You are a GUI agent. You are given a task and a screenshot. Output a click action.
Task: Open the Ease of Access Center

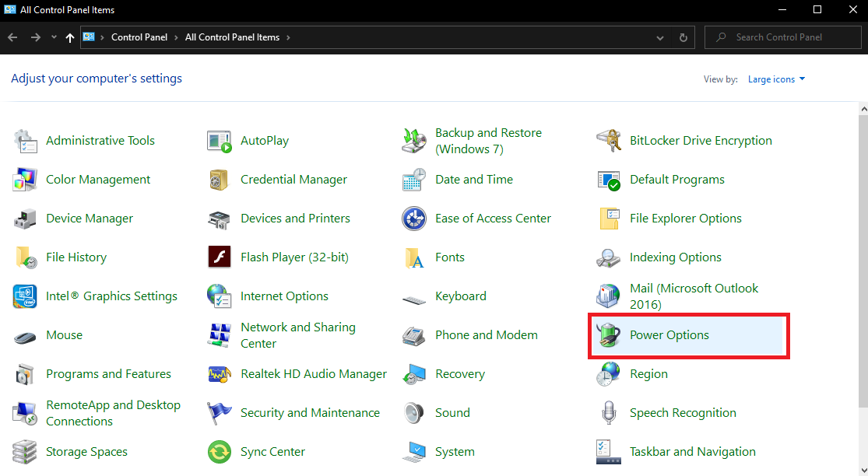point(493,218)
